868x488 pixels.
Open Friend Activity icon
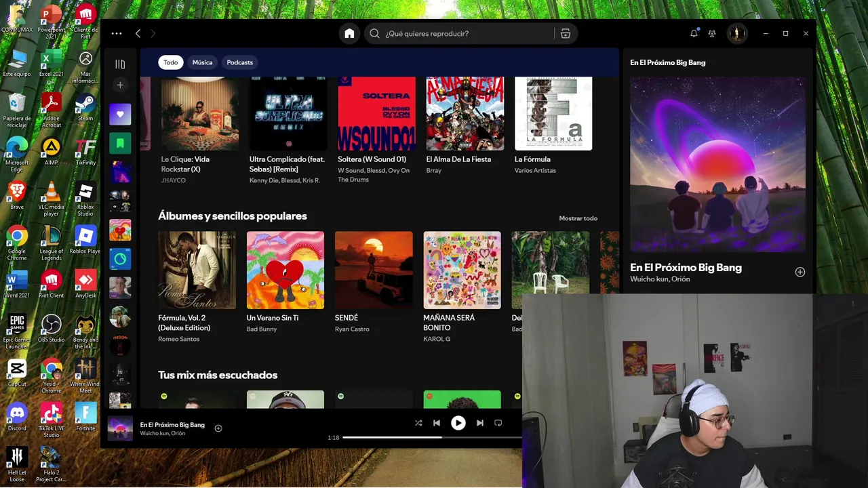point(712,33)
